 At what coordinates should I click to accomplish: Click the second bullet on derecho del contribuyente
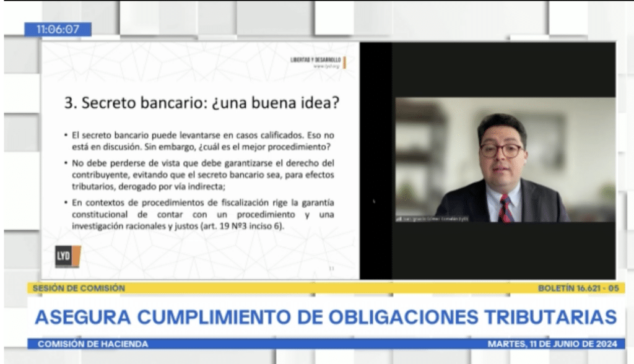202,173
